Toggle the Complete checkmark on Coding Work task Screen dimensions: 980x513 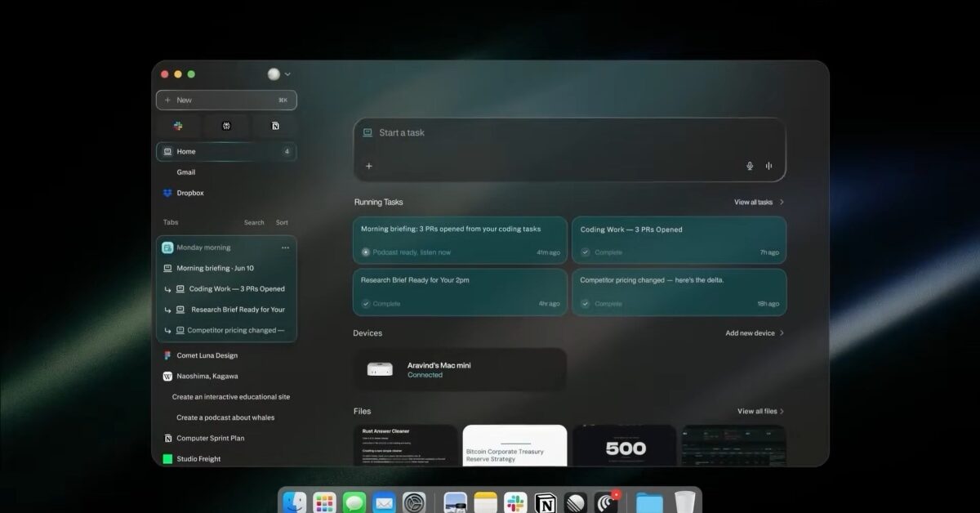pos(586,252)
